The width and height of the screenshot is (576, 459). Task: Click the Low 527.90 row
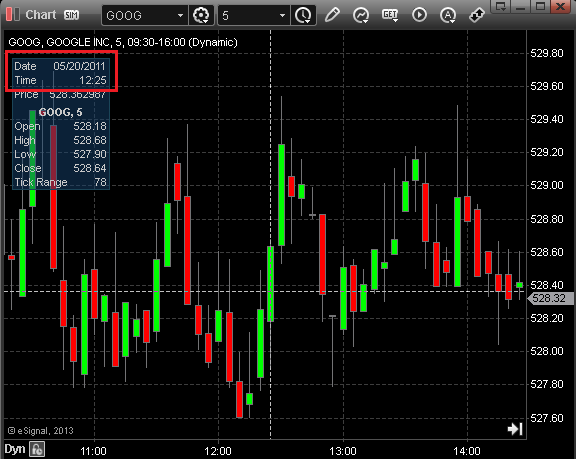point(61,154)
